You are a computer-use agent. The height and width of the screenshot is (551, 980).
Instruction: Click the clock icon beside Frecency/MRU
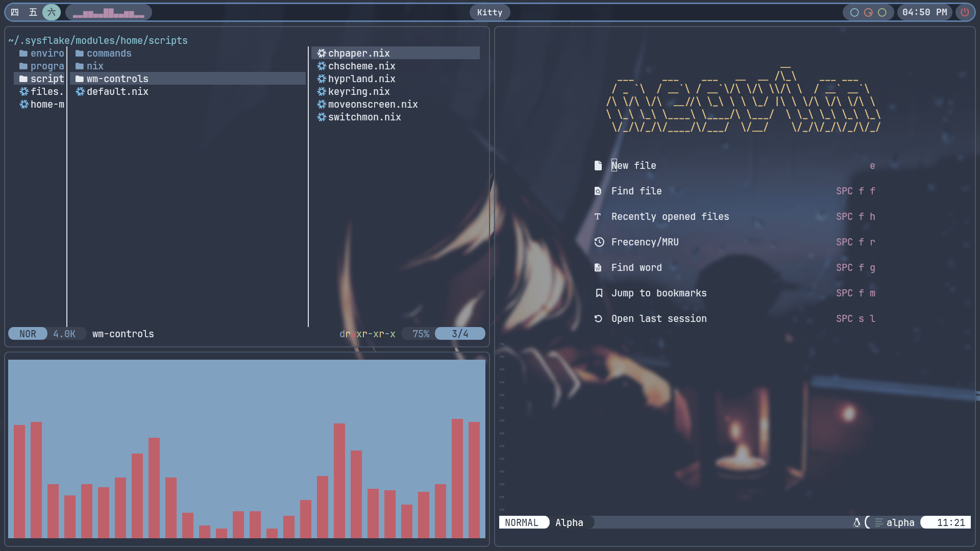click(x=598, y=242)
